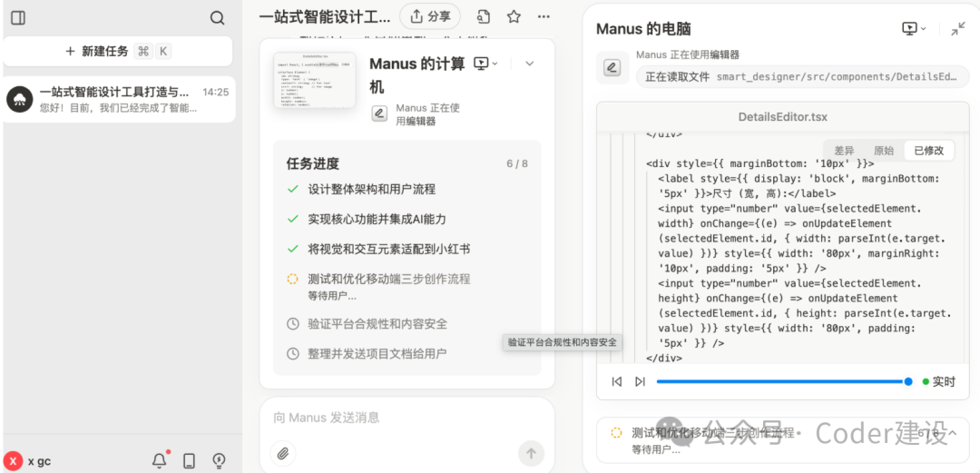Open the 一站式智能设计工具打造与 task in sidebar
The image size is (980, 473).
pyautogui.click(x=118, y=100)
